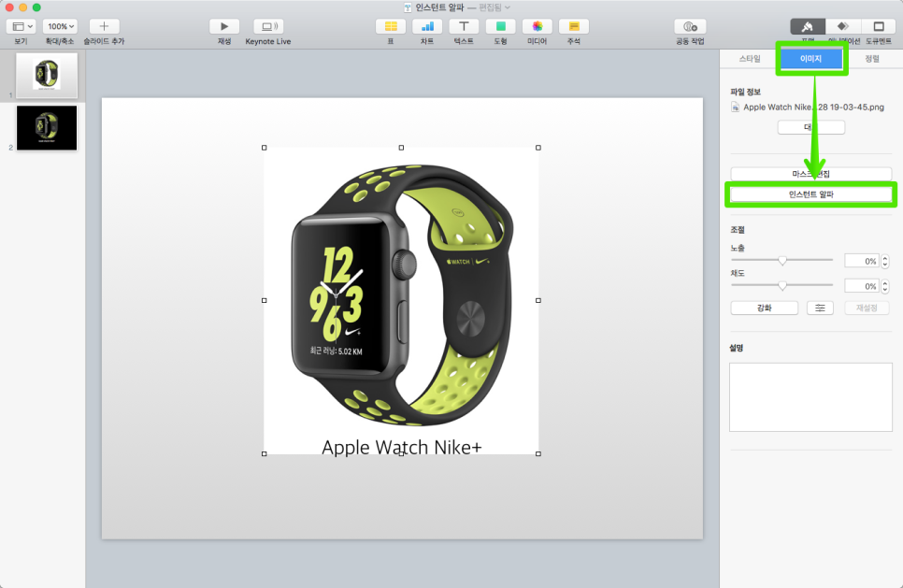
Task: Open the Media (미디어) browser
Action: coord(537,26)
